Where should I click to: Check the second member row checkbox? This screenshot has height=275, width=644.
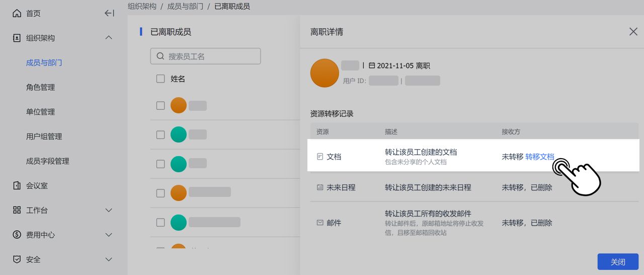click(160, 135)
